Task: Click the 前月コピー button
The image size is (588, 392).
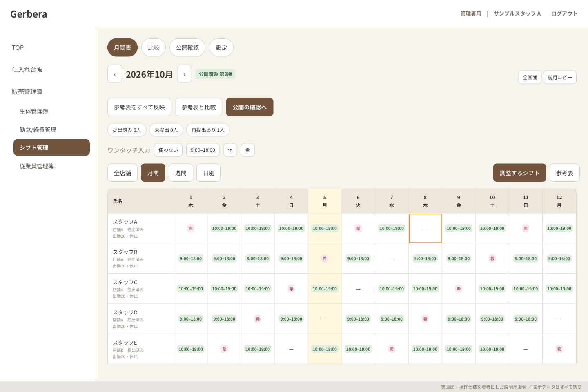Action: tap(560, 77)
